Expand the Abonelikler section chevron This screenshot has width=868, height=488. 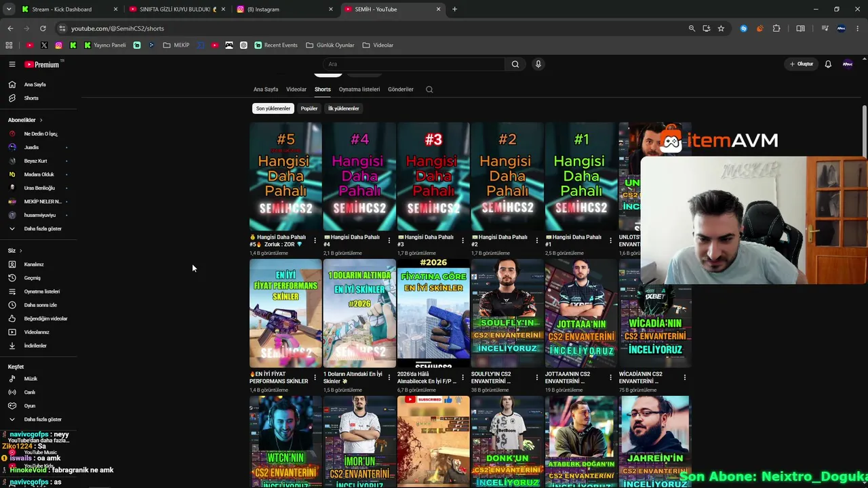[41, 120]
